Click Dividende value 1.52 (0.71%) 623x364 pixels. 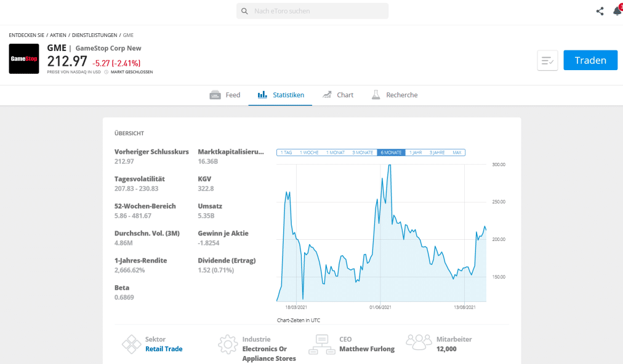[x=215, y=271]
